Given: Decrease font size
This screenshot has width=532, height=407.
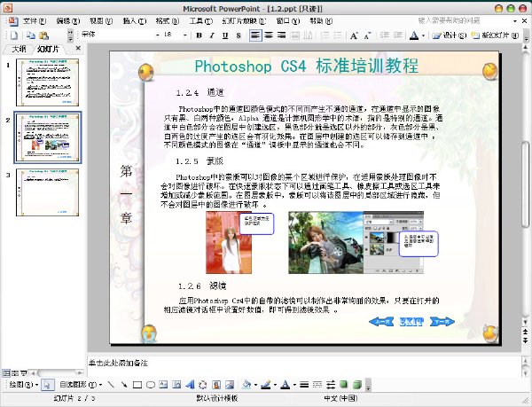Looking at the screenshot, I should [367, 35].
